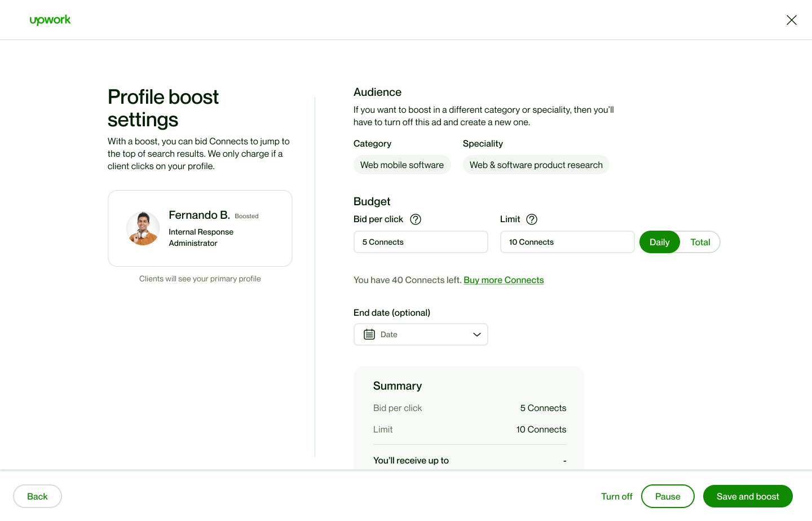Close the profile boost settings page
Screen dimensions: 812x521
(x=791, y=20)
